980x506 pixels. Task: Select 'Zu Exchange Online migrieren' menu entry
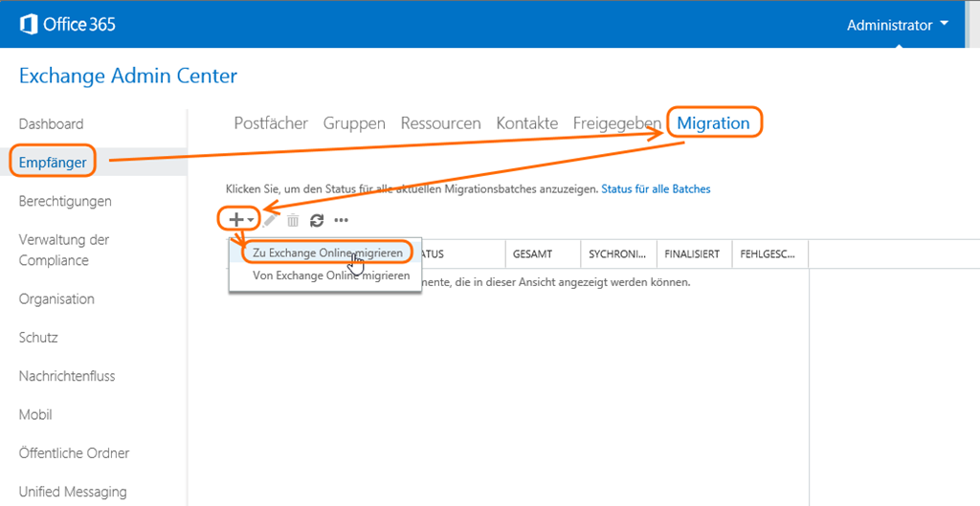pos(327,253)
